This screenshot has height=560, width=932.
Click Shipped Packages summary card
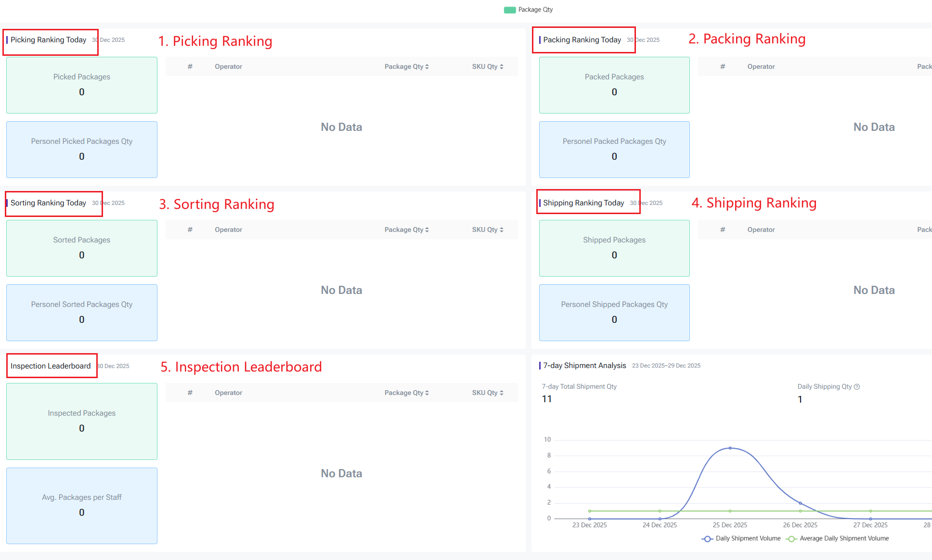[x=614, y=248]
